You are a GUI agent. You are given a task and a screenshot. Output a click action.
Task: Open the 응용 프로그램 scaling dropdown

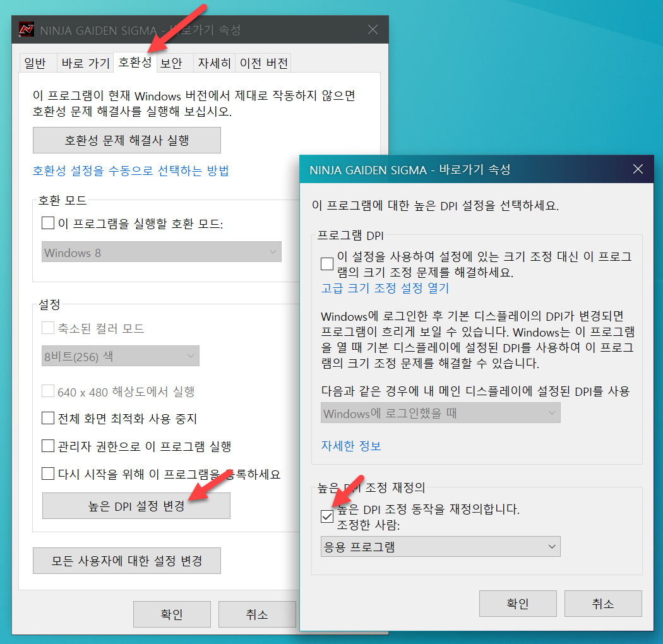[x=441, y=546]
